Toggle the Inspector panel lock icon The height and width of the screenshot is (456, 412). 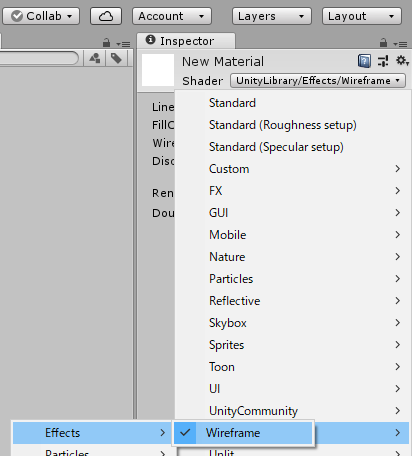[x=383, y=43]
